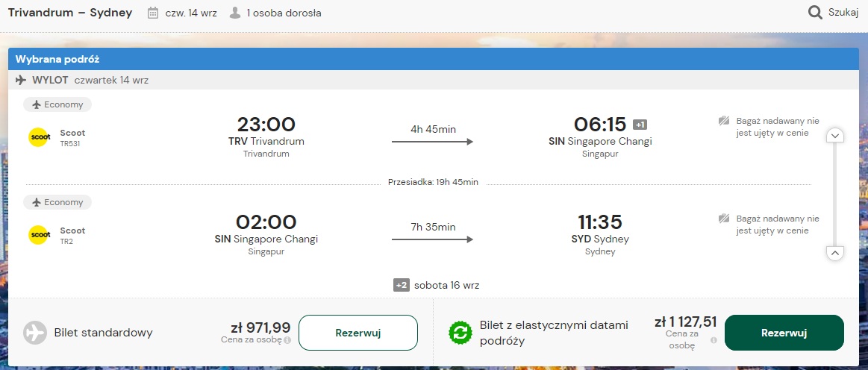868x370 pixels.
Task: Click the no-baggage icon on SIN–SYD flight
Action: click(723, 219)
